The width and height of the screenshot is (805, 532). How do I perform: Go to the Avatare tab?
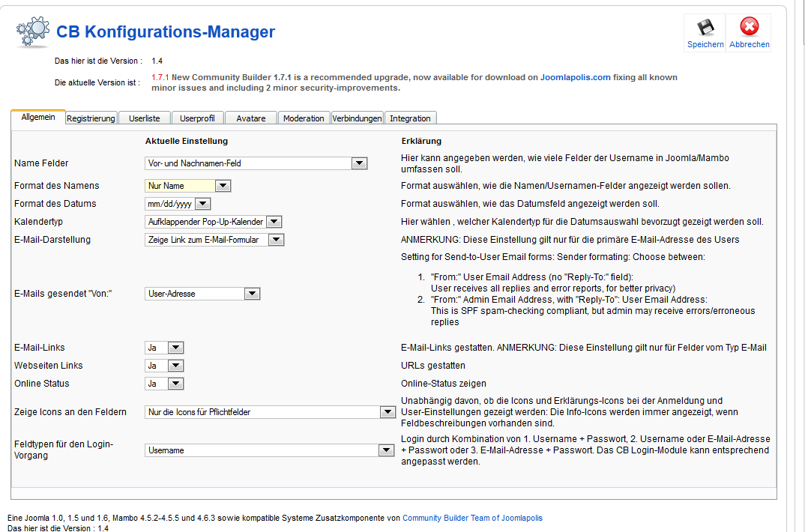(251, 118)
